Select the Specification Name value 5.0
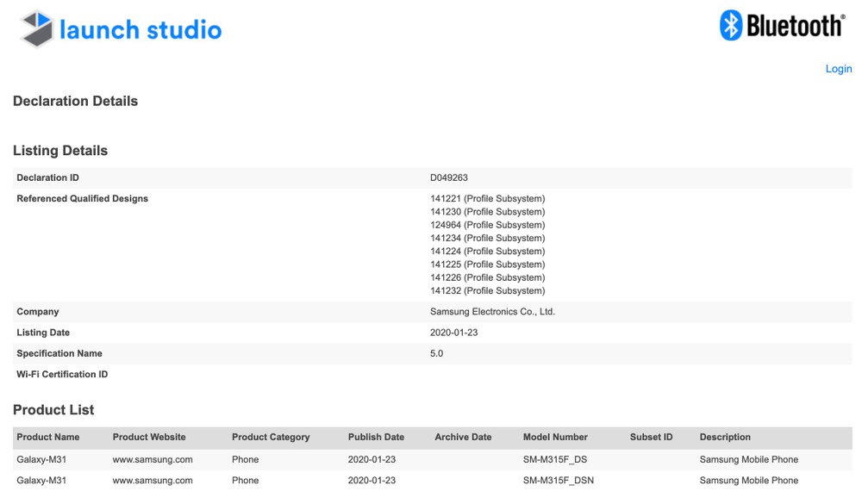The image size is (862, 504). coord(436,353)
